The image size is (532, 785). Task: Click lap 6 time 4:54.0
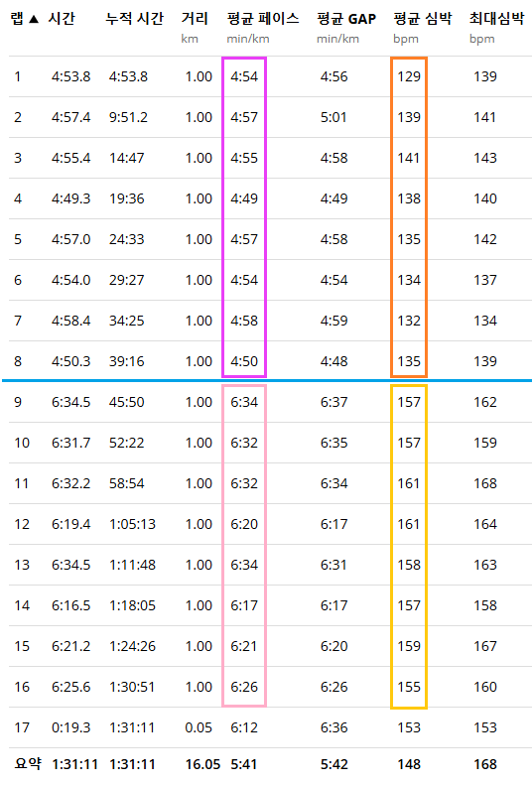tap(71, 280)
